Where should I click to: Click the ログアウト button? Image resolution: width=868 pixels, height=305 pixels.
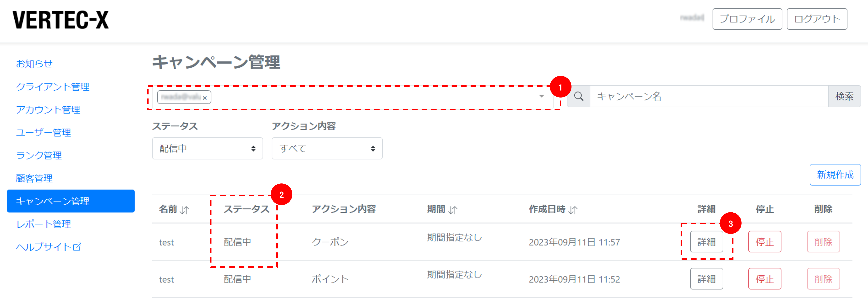[817, 19]
